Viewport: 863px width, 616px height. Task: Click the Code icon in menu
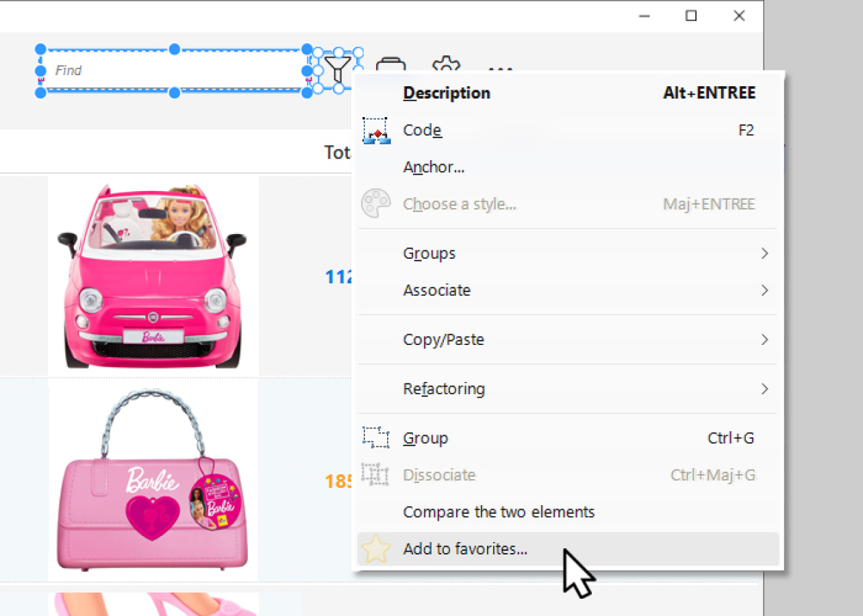tap(376, 131)
